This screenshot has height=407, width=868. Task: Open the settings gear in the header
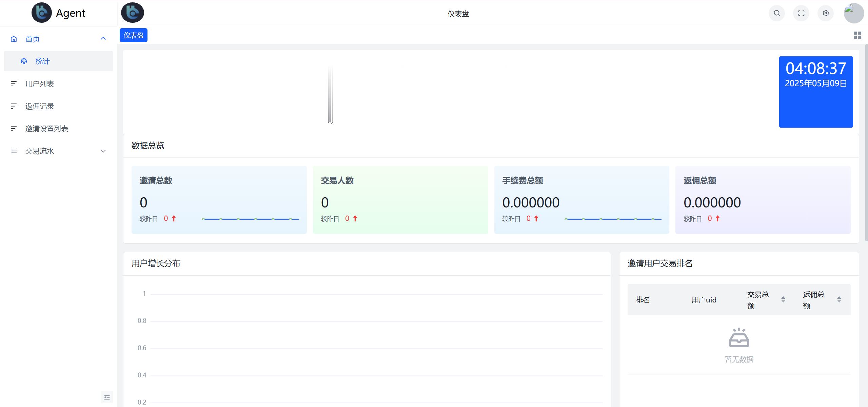tap(826, 13)
